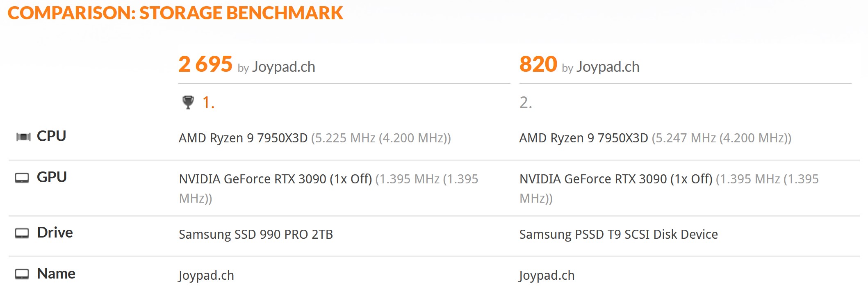This screenshot has width=868, height=297.
Task: Click the monitor icon next to Name
Action: click(x=22, y=274)
